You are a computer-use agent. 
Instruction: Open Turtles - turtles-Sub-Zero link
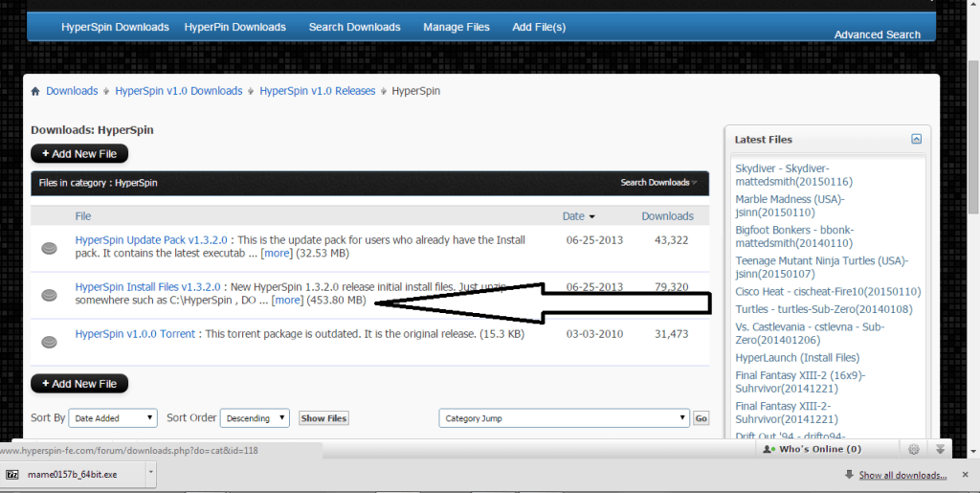click(824, 309)
